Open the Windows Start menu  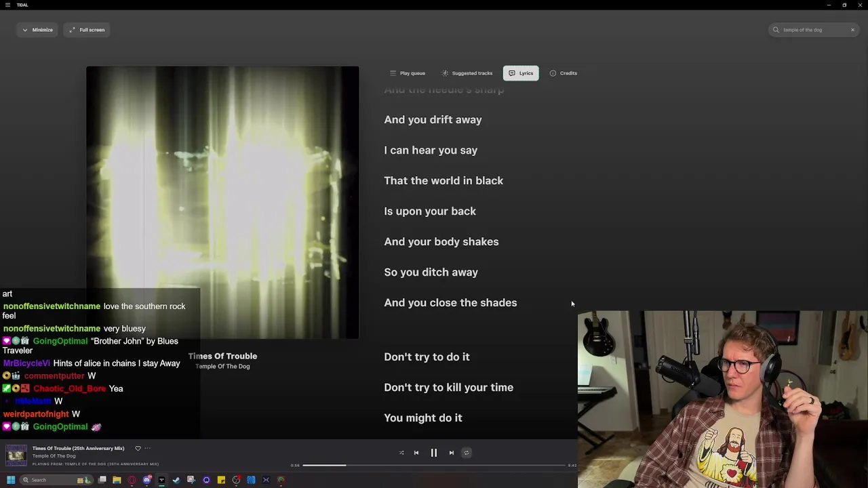(x=11, y=480)
